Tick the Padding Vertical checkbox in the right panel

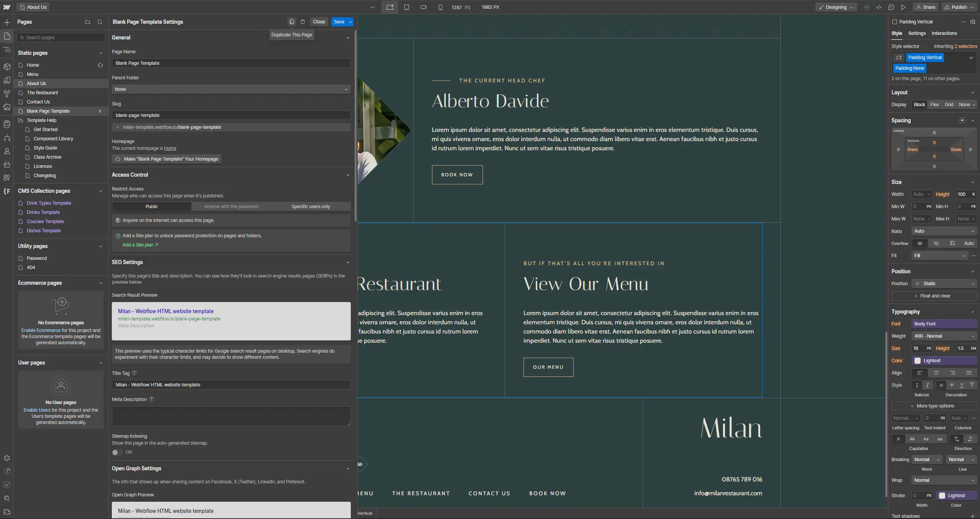pos(895,22)
